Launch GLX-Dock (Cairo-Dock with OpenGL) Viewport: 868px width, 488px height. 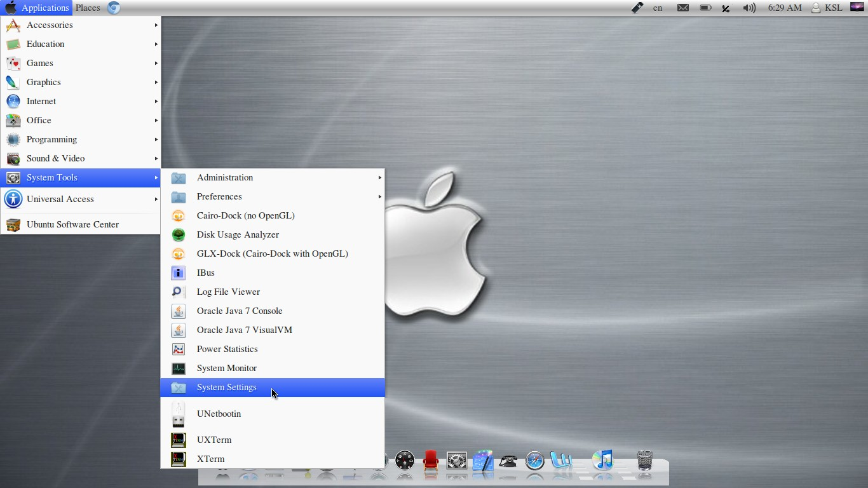tap(273, 254)
